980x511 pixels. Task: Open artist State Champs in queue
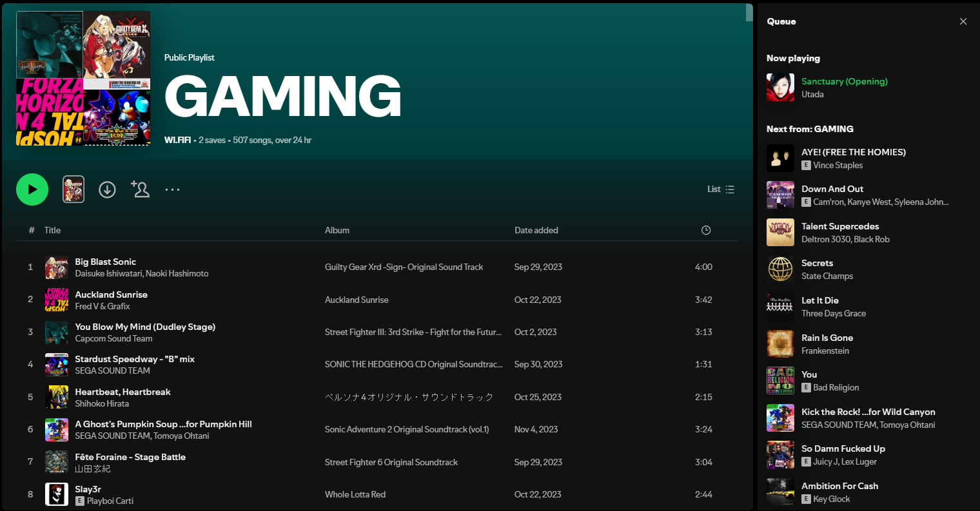[x=827, y=276]
